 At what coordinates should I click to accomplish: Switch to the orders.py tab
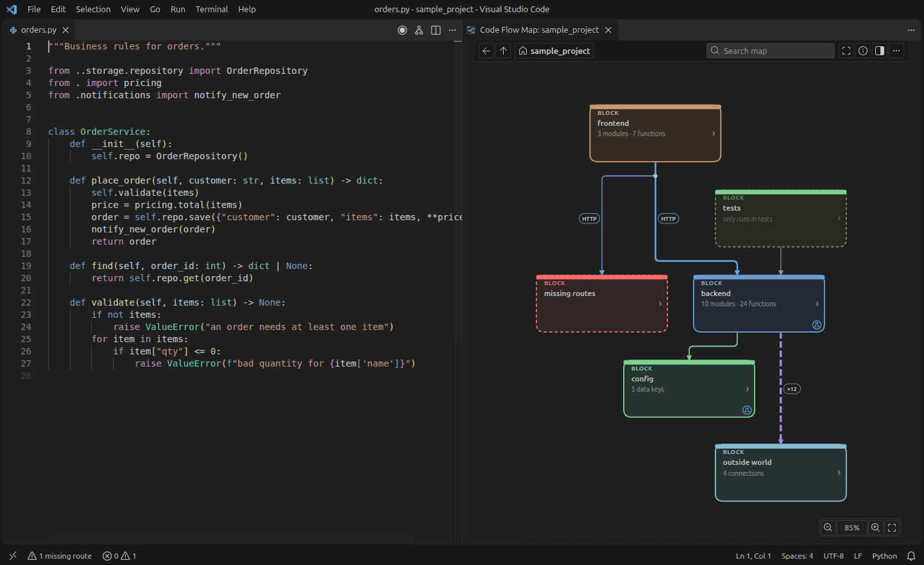38,30
